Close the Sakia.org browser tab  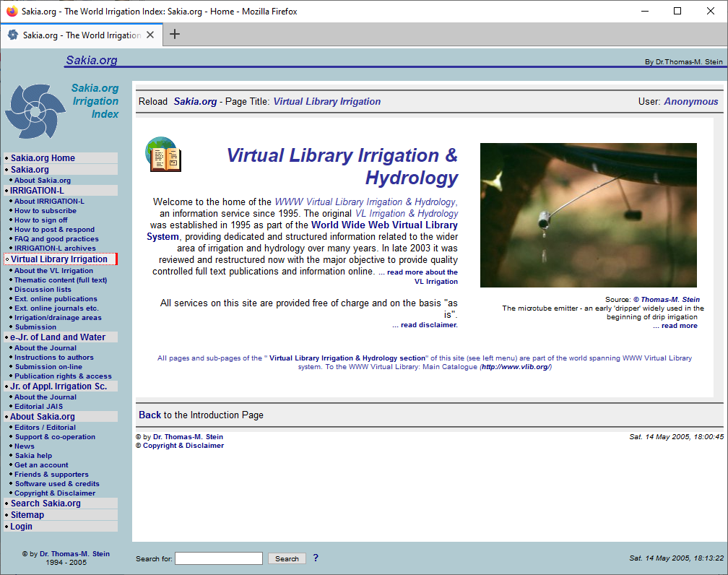[x=150, y=35]
